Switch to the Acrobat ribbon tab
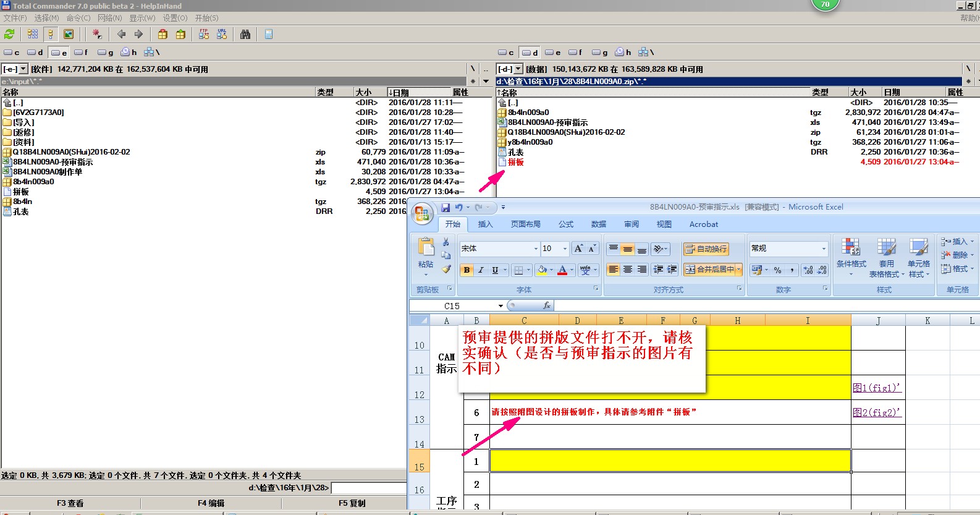 [704, 224]
